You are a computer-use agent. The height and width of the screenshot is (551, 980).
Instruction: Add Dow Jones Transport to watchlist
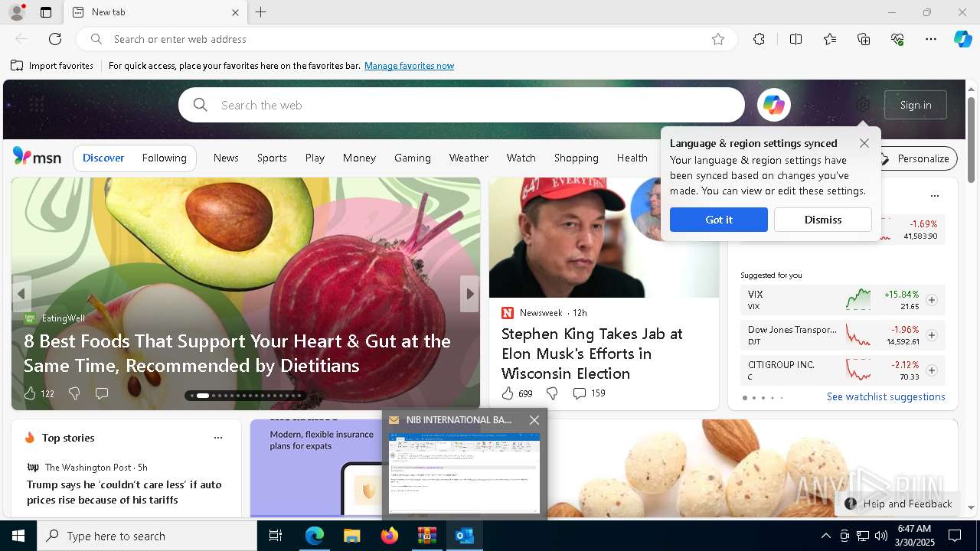click(932, 335)
